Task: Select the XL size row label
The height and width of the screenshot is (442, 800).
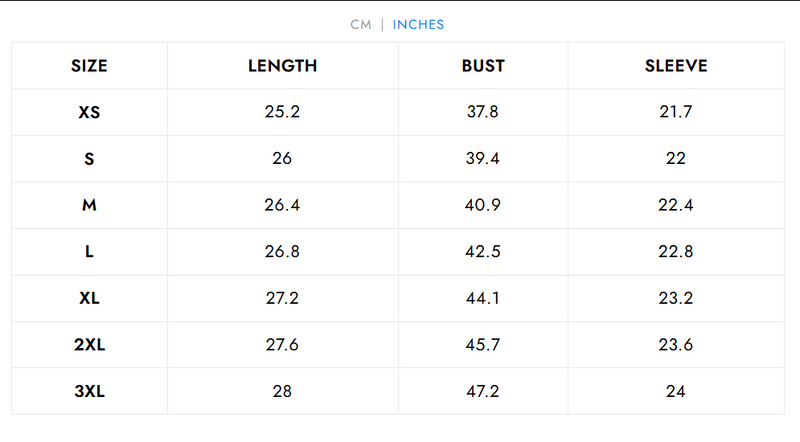Action: click(89, 298)
